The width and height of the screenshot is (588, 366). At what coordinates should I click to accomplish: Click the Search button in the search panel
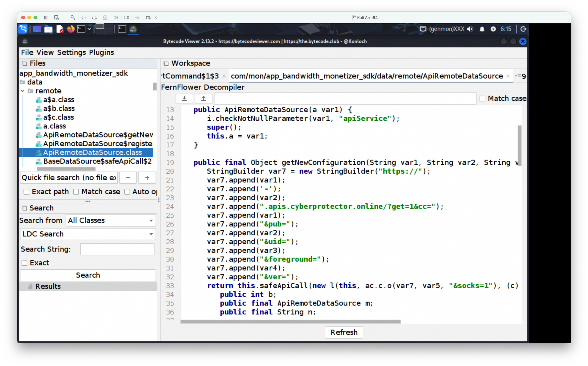pos(88,275)
